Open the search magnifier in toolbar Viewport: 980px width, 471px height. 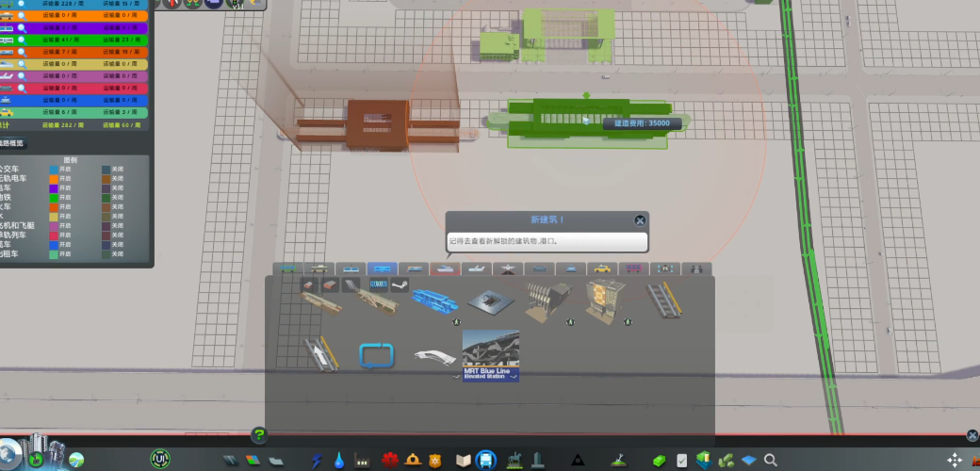[x=771, y=461]
